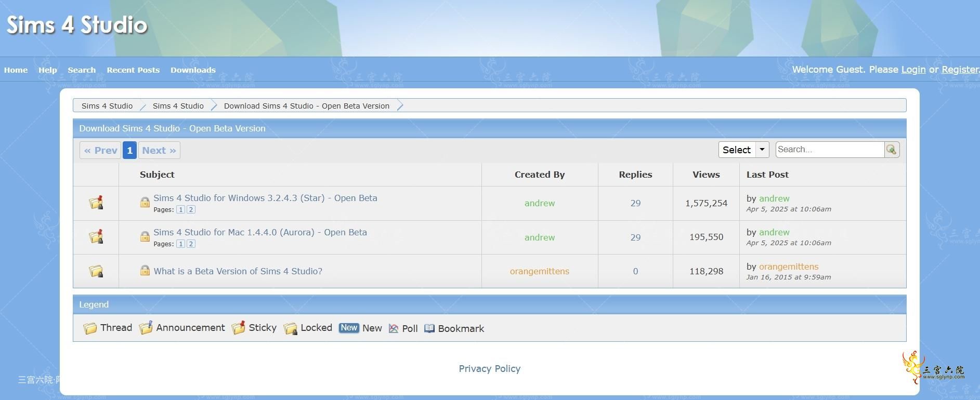Click the sticky locked folder icon for Mac thread
The height and width of the screenshot is (400, 980).
[96, 237]
